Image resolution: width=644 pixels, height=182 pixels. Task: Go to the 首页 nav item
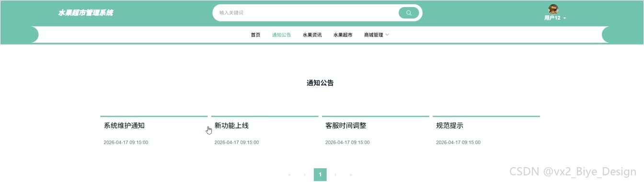click(255, 35)
